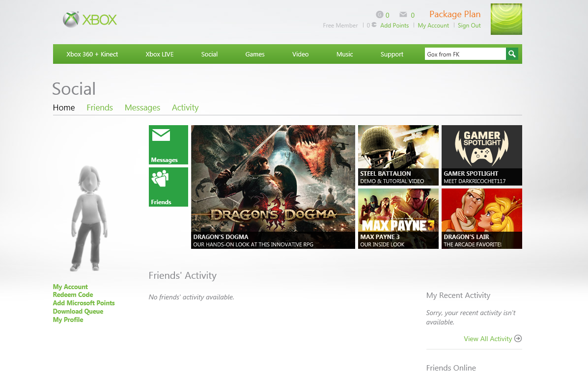Image resolution: width=588 pixels, height=374 pixels.
Task: Open the green Friends tile
Action: [168, 187]
